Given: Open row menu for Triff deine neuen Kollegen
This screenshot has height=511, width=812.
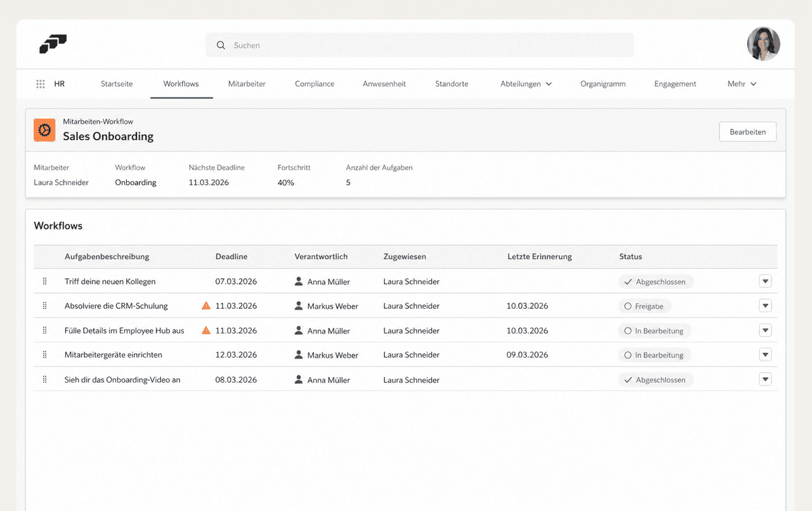Looking at the screenshot, I should (765, 281).
